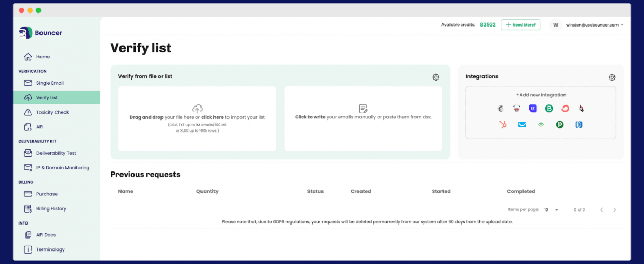Click the Previous requests heading
644x264 pixels.
(145, 175)
